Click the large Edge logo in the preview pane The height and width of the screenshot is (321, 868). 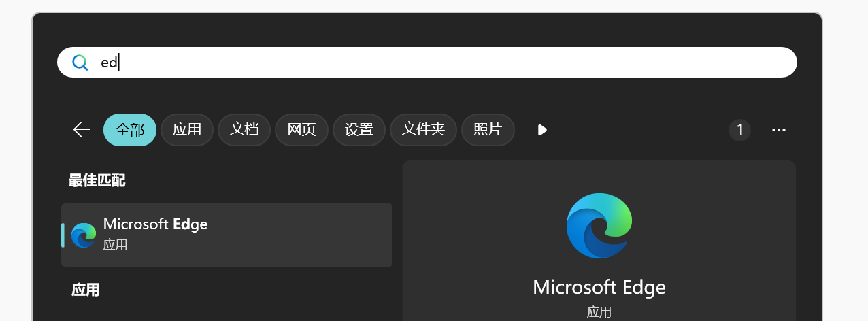(599, 226)
